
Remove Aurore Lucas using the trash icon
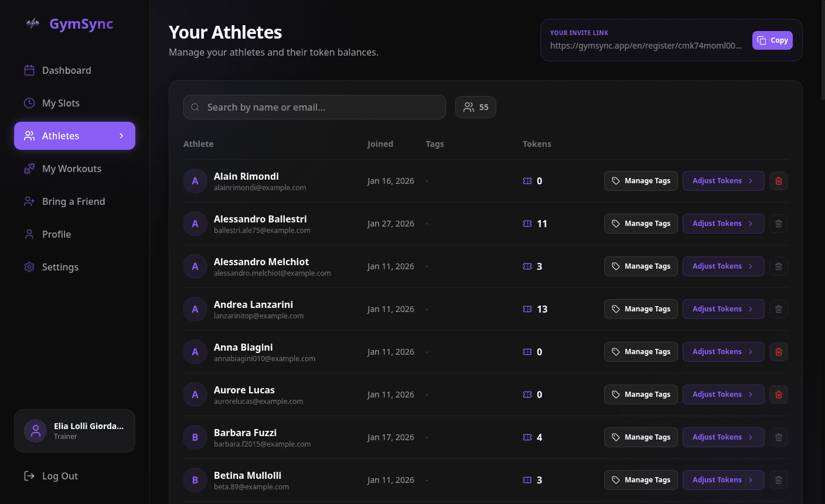[778, 395]
